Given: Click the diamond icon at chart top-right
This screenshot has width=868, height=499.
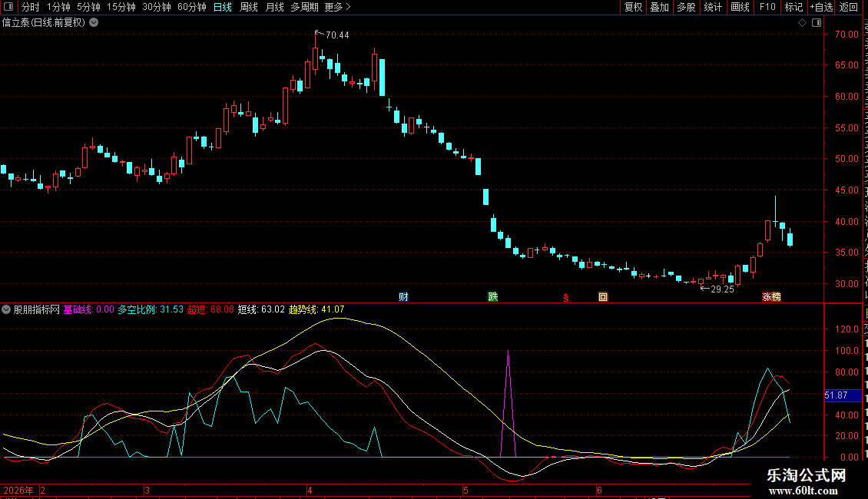Looking at the screenshot, I should pos(802,23).
